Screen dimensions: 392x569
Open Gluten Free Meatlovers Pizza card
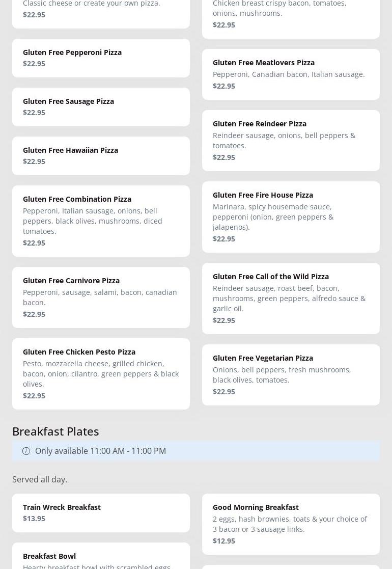coord(291,74)
